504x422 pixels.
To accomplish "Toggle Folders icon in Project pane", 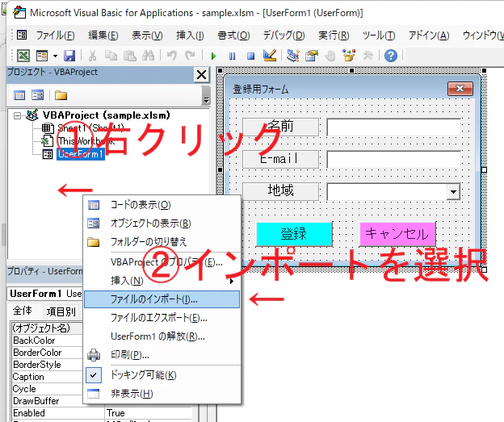I will point(61,95).
